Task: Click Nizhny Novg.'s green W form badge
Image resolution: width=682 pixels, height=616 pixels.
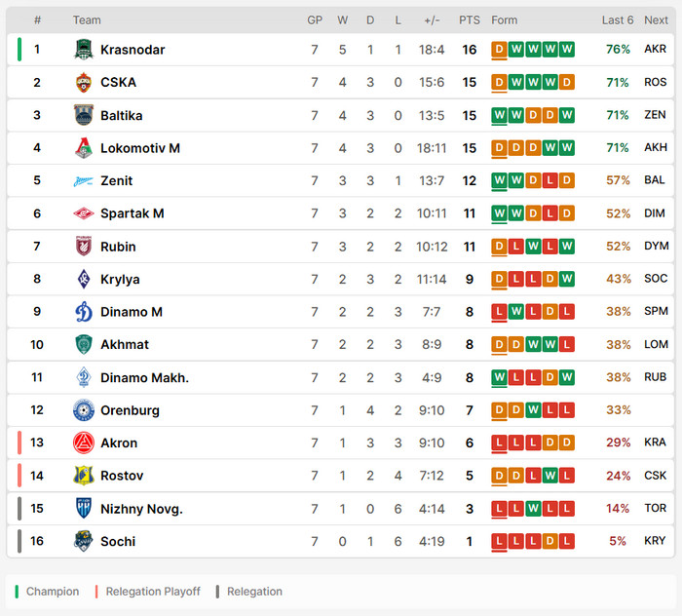Action: coord(533,508)
